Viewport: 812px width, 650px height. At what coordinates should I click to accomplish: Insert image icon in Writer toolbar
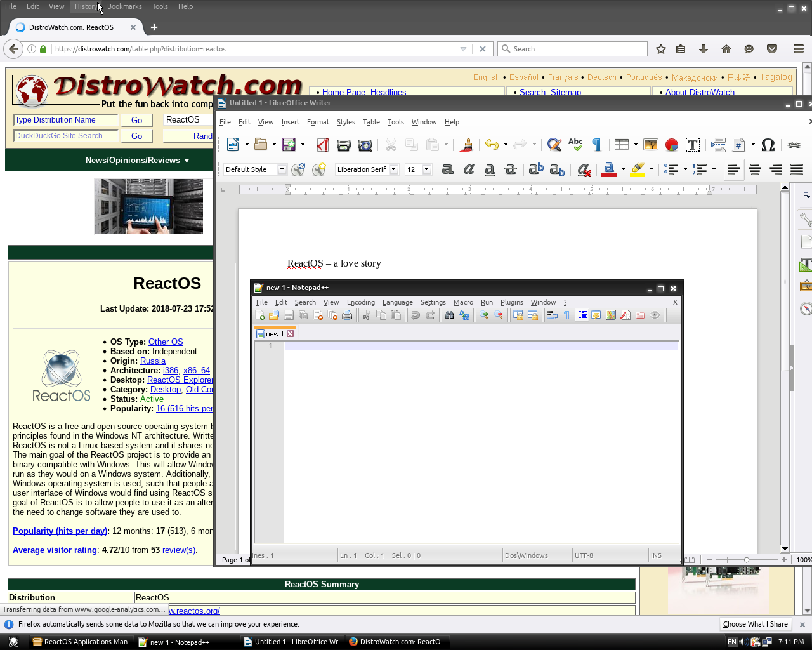click(651, 145)
